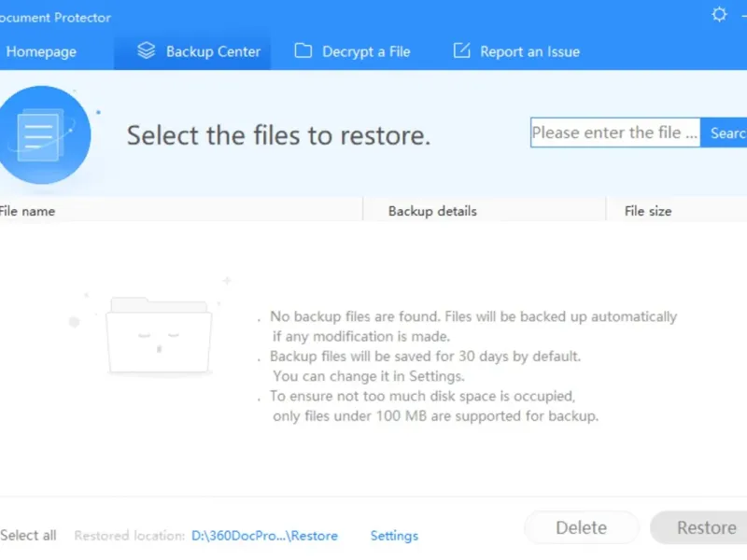
Task: Minimize the Document Protector window
Action: click(744, 15)
